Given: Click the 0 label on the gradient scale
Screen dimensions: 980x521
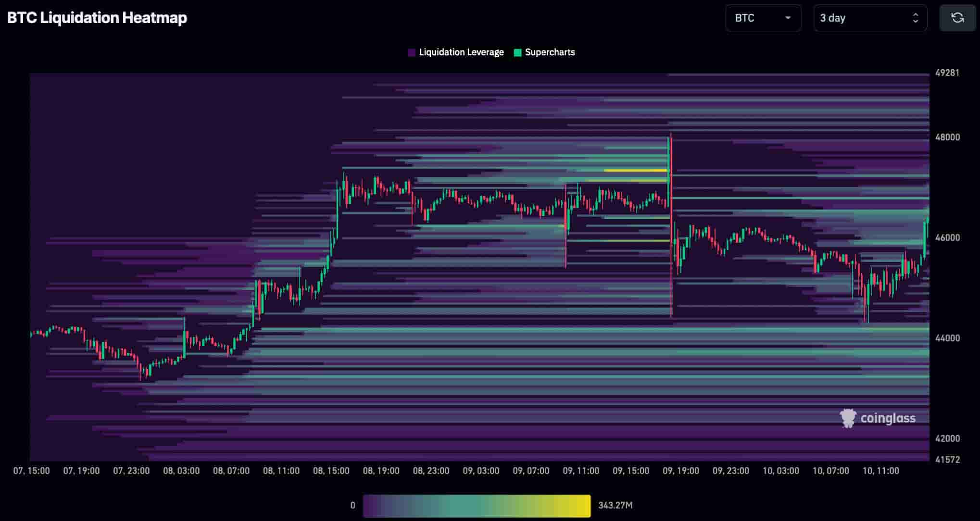Looking at the screenshot, I should tap(353, 505).
